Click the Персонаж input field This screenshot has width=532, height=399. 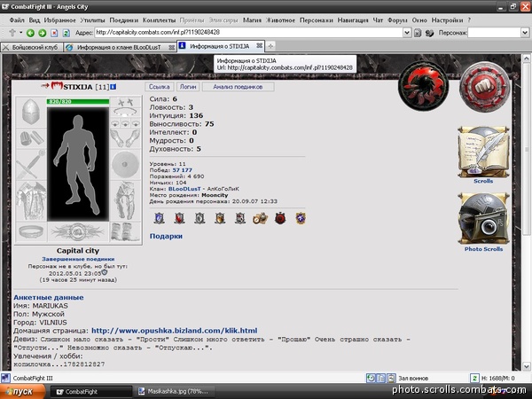(x=495, y=33)
